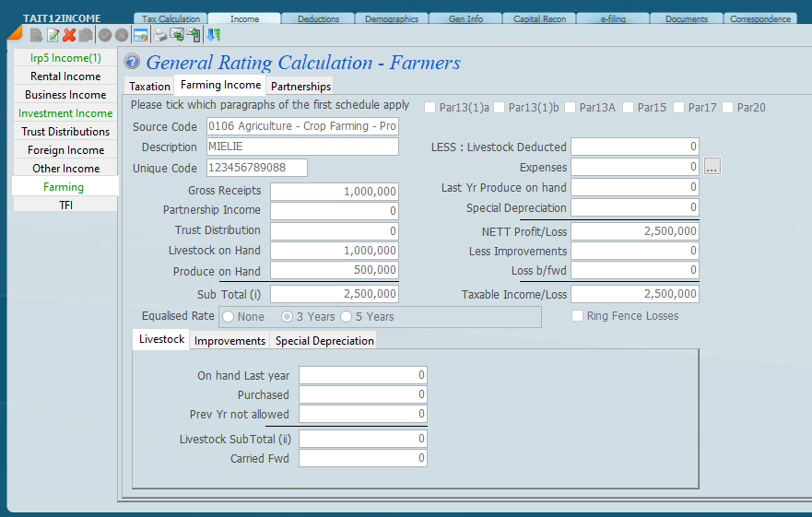Click the email envelope icon in toolbar
This screenshot has height=517, width=812.
point(177,35)
